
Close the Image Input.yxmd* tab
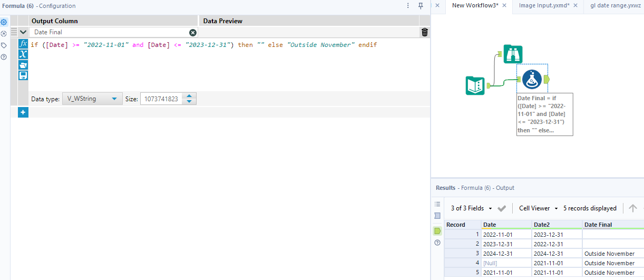tap(575, 5)
